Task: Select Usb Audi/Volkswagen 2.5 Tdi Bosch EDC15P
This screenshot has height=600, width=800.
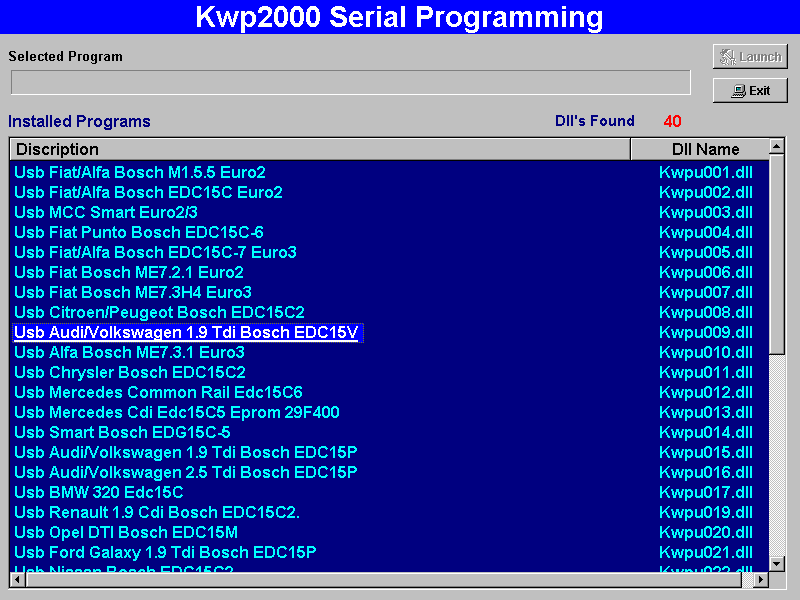Action: (186, 472)
